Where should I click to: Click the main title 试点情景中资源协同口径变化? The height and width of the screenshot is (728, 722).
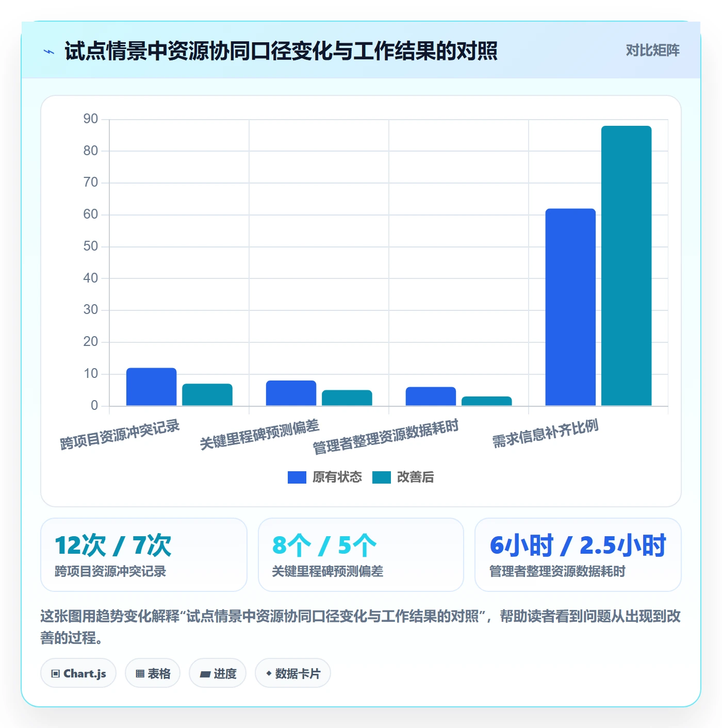[x=281, y=51]
